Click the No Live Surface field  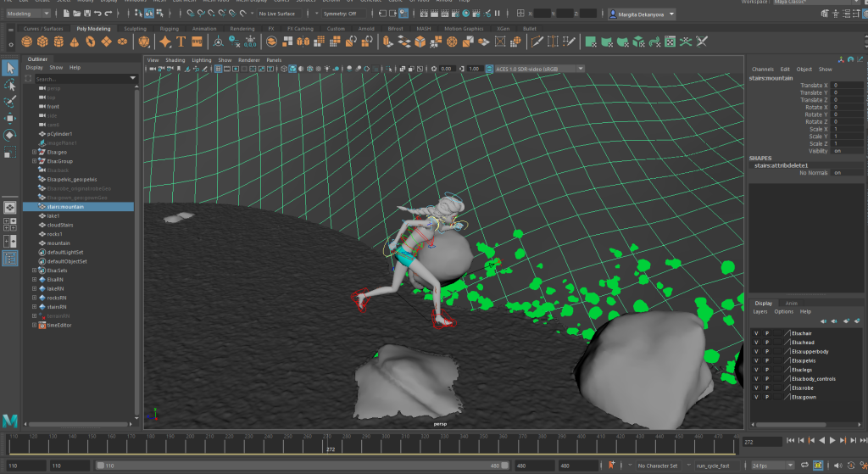point(278,14)
